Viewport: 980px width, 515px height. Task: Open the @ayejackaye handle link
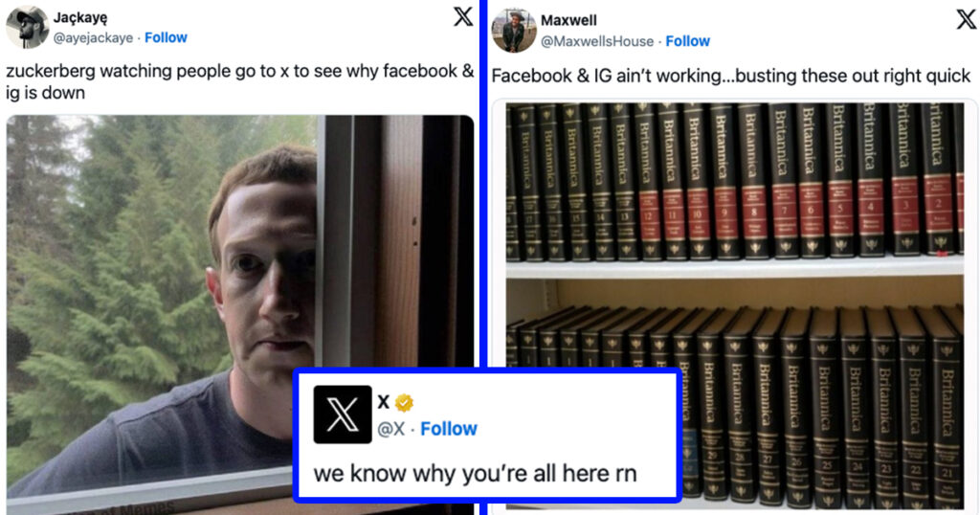[93, 37]
